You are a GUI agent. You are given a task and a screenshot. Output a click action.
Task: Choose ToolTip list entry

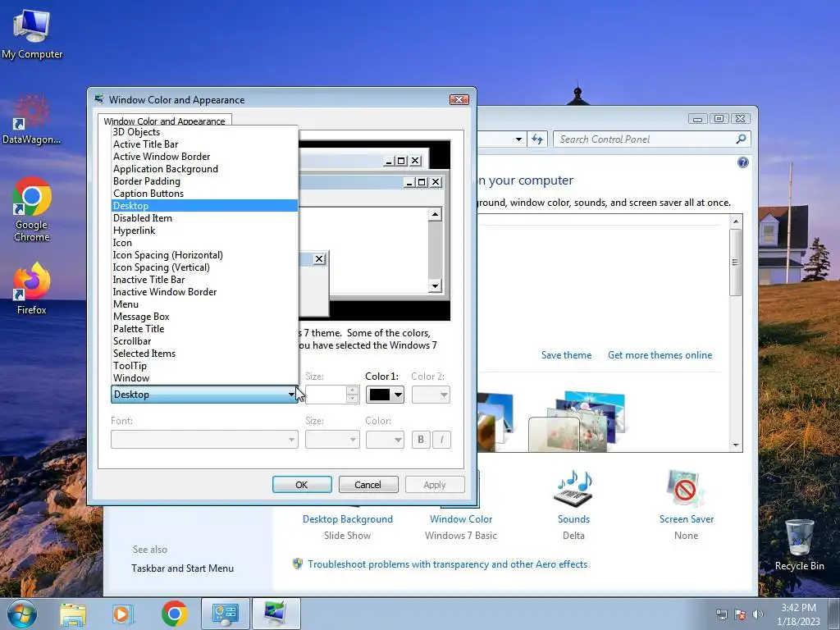tap(204, 366)
